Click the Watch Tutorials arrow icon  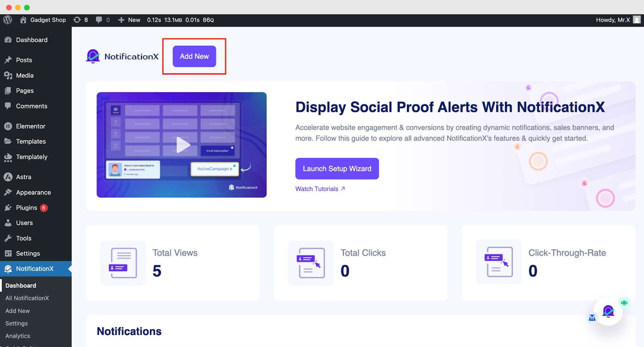click(343, 188)
